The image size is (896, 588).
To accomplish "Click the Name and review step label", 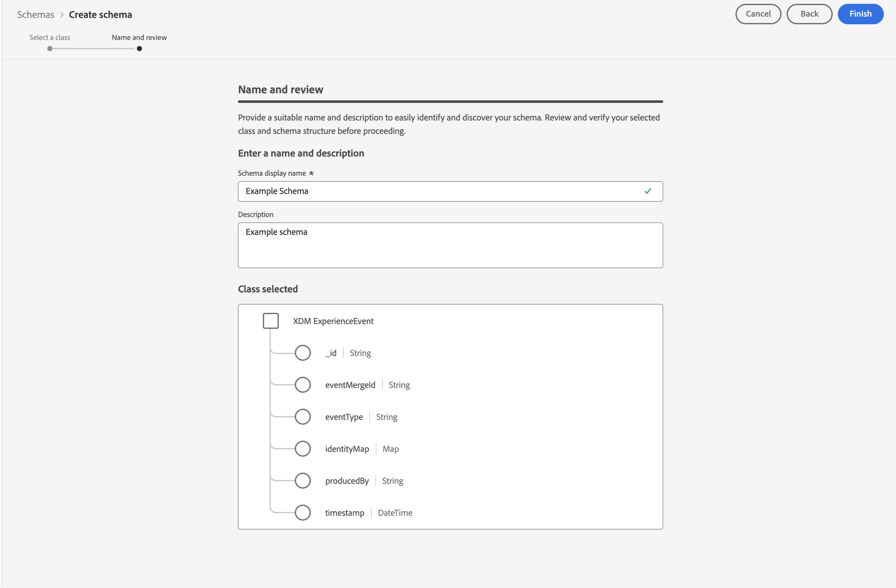I will pyautogui.click(x=139, y=37).
